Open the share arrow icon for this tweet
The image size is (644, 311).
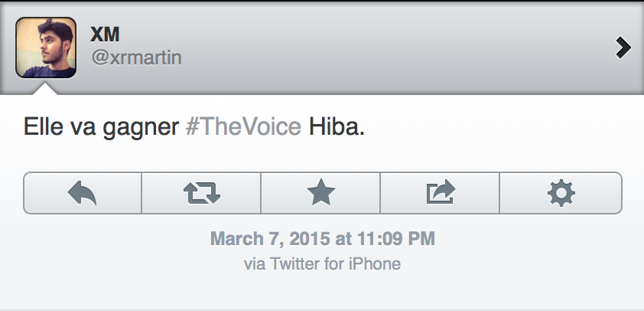point(440,193)
